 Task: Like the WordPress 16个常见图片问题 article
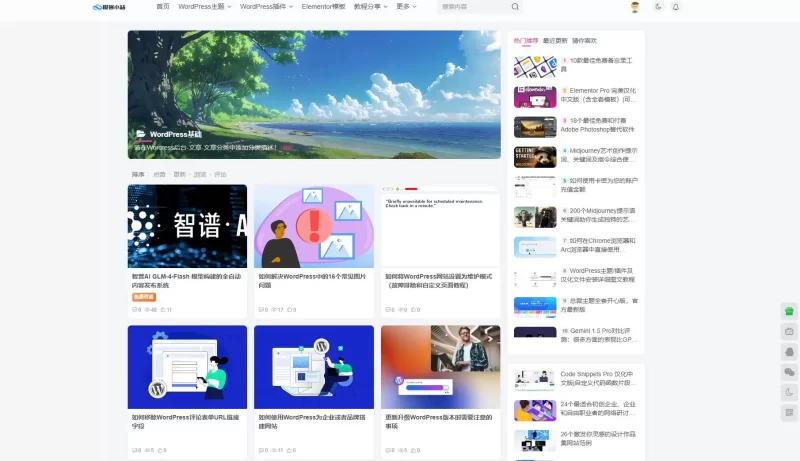(x=289, y=310)
